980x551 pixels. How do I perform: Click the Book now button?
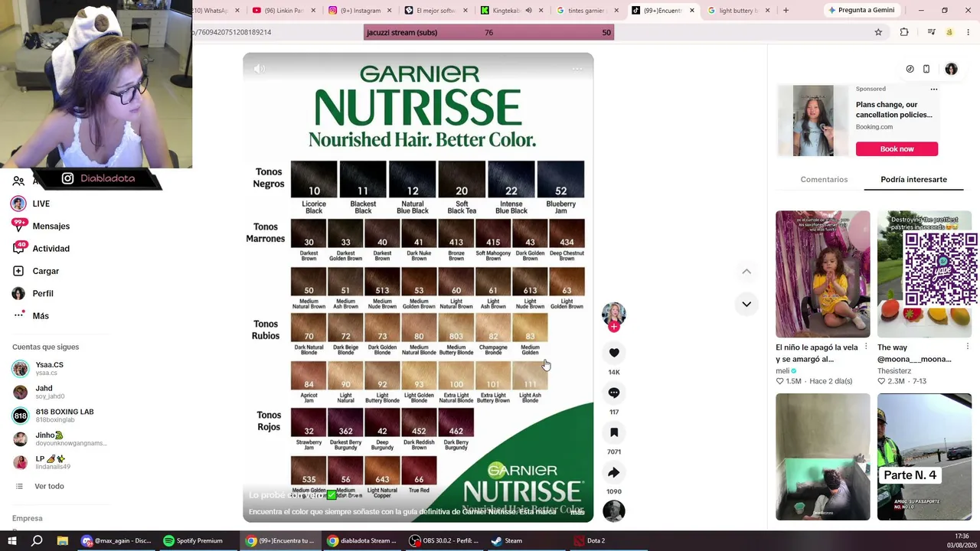click(x=897, y=148)
